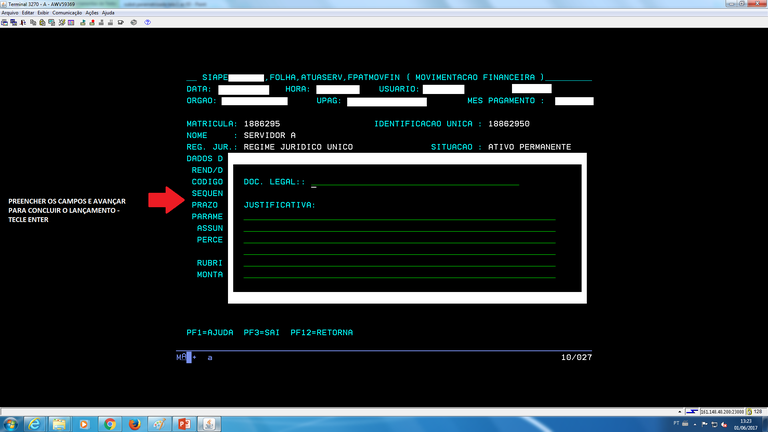Click the cursor position 10/027 indicator

[x=576, y=358]
